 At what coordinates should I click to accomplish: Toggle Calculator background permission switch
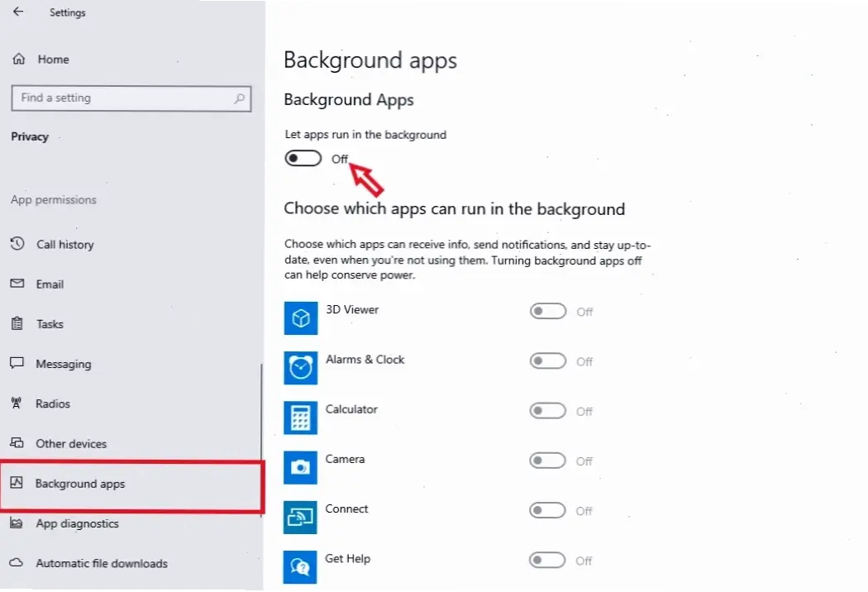tap(547, 411)
